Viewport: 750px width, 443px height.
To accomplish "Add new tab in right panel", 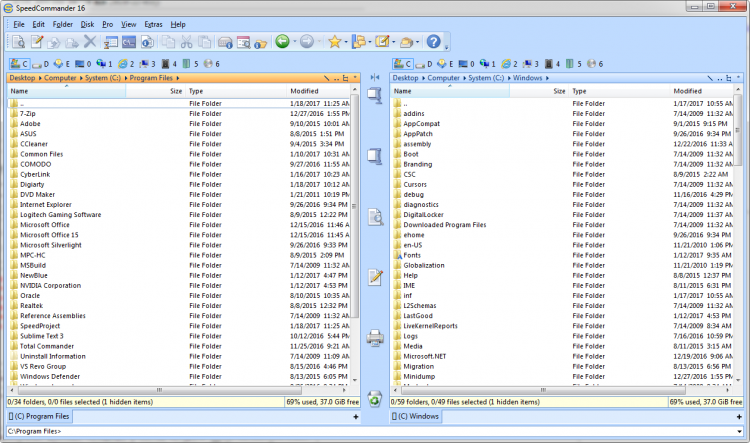I will point(739,417).
